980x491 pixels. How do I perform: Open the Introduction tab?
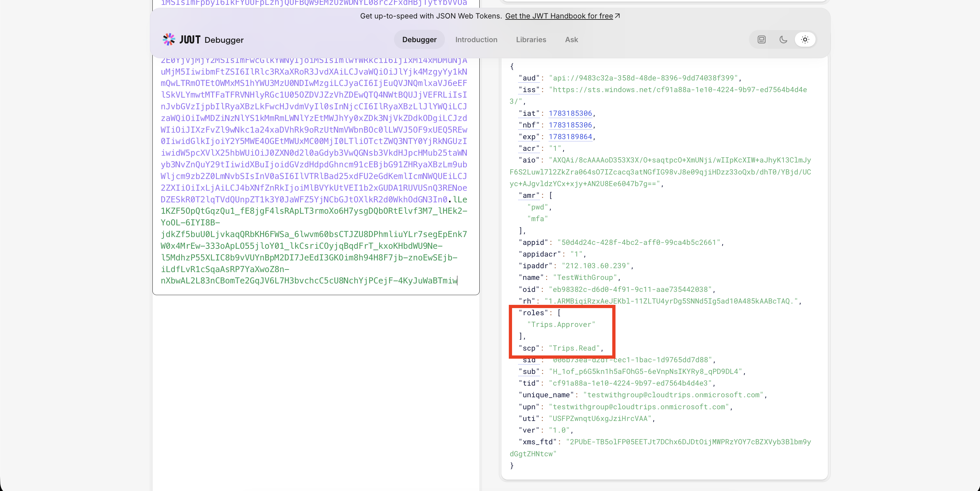pyautogui.click(x=476, y=40)
